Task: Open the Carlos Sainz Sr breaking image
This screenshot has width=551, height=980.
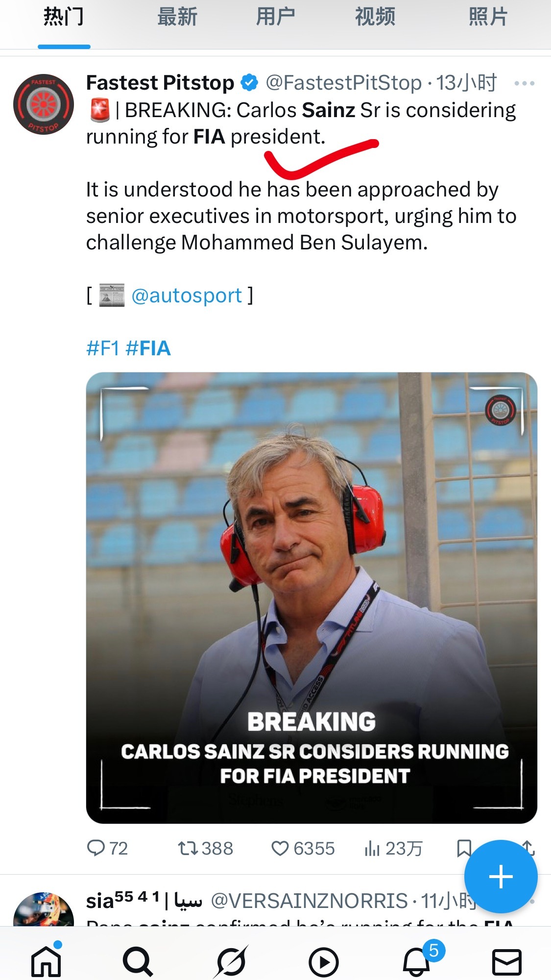Action: click(x=311, y=598)
